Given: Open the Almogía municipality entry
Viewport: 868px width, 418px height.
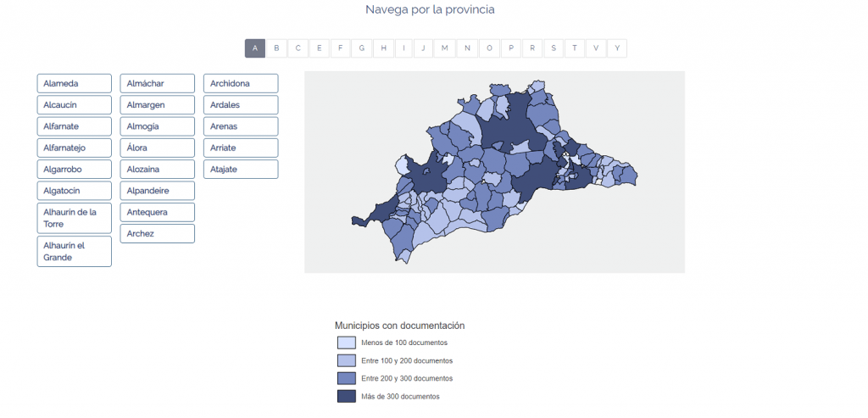Looking at the screenshot, I should pyautogui.click(x=157, y=126).
